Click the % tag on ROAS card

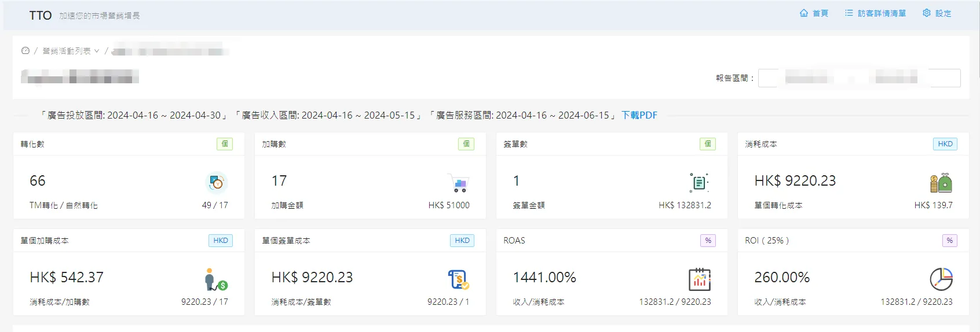pyautogui.click(x=708, y=241)
